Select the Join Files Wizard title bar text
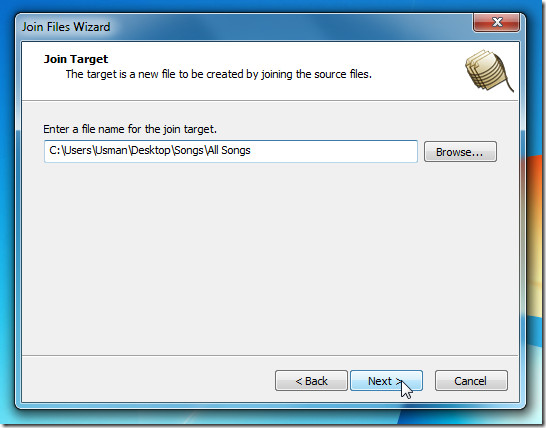 click(66, 27)
